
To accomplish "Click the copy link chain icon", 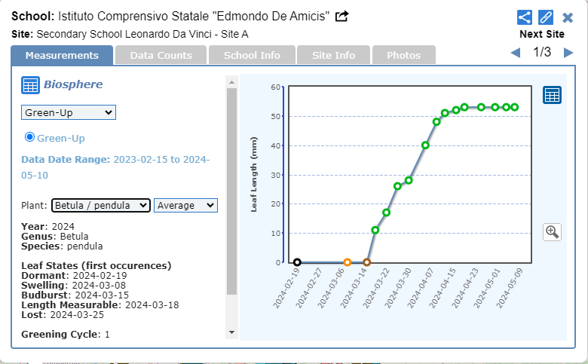I will (546, 17).
